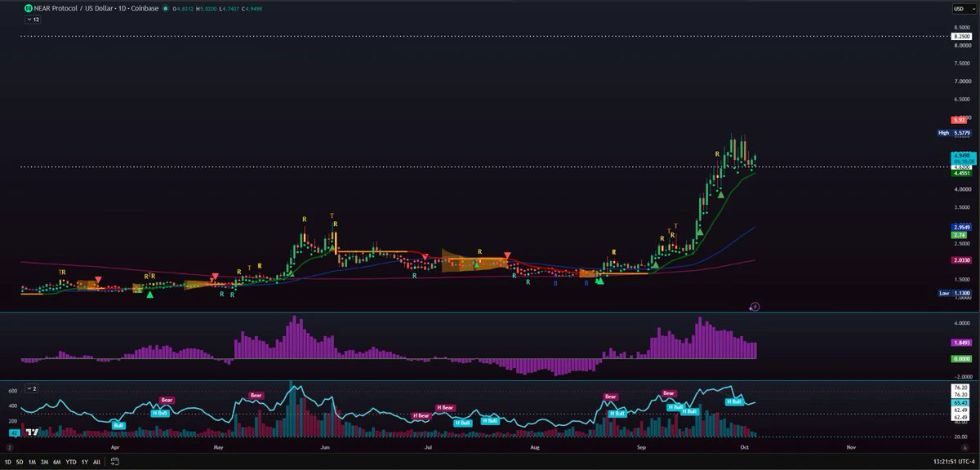The image size is (980, 470).
Task: Click the 2.0330 magenta price label
Action: coord(961,259)
